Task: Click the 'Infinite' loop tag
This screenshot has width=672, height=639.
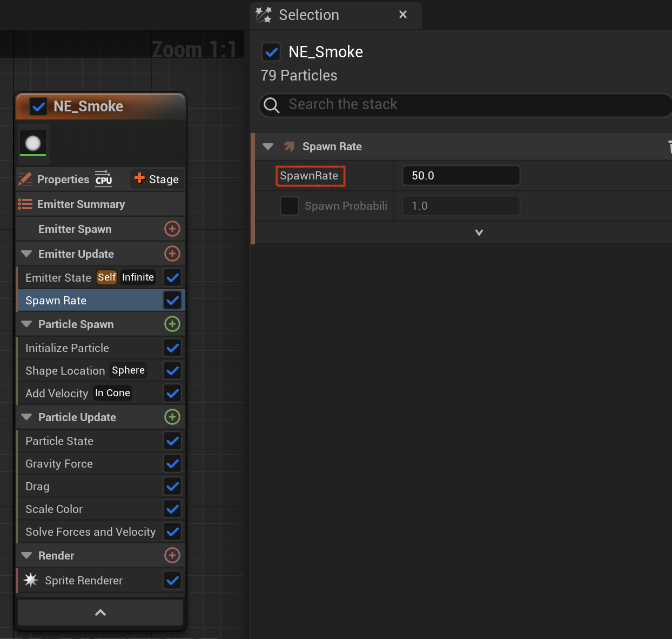Action: pyautogui.click(x=138, y=277)
